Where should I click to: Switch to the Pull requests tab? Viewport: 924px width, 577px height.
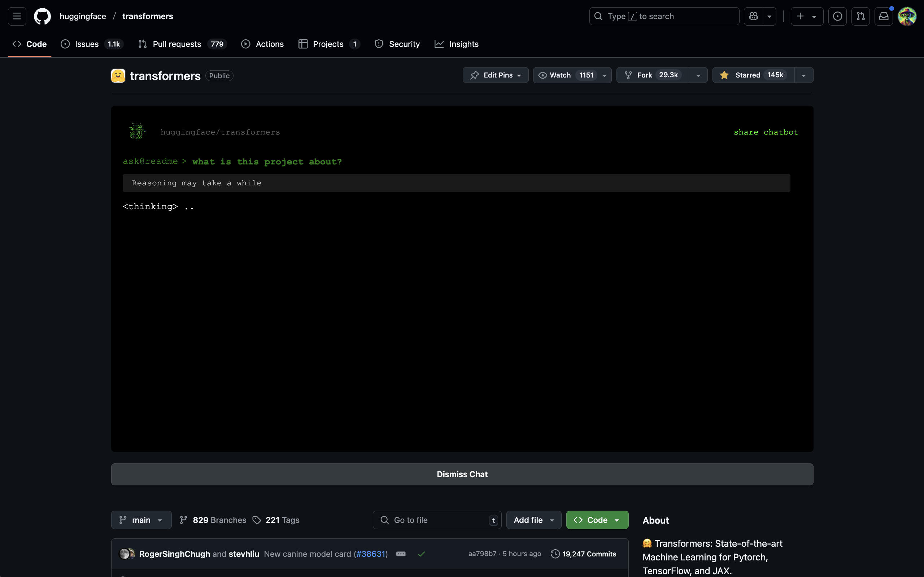pyautogui.click(x=177, y=44)
